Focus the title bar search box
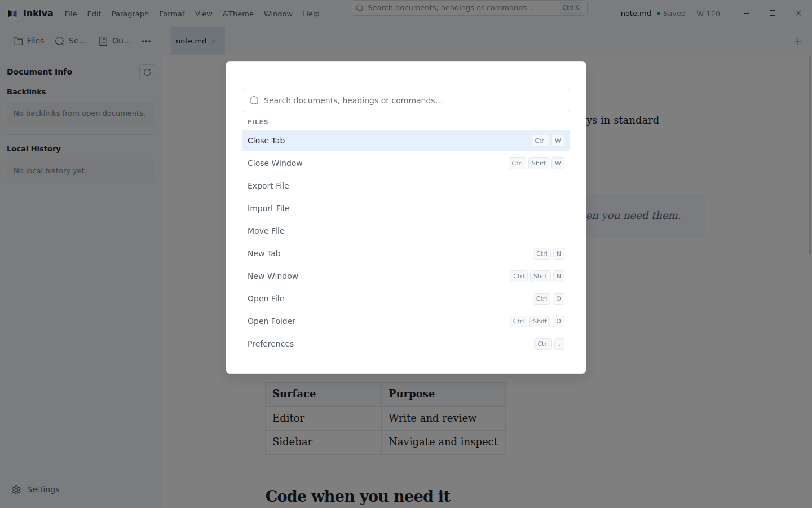 tap(469, 8)
